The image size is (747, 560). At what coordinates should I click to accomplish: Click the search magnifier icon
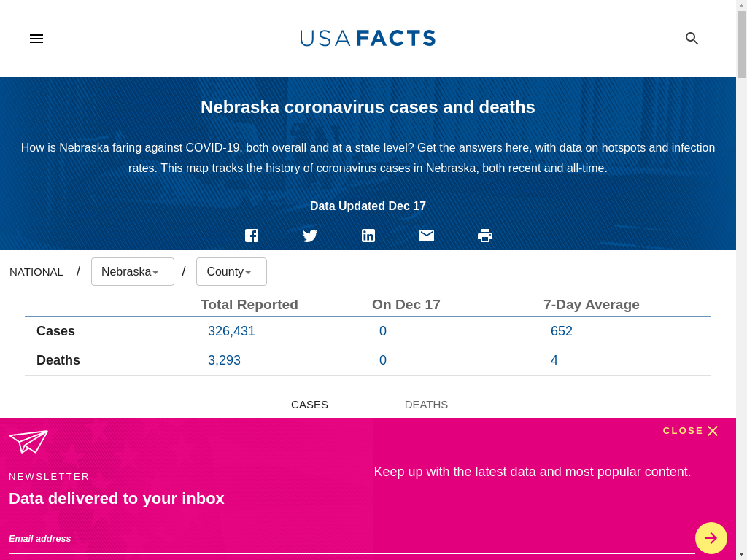[692, 39]
